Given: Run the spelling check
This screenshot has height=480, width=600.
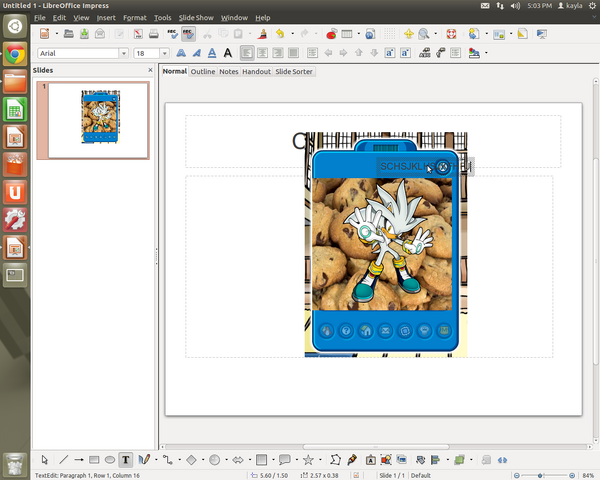Looking at the screenshot, I should pos(173,34).
